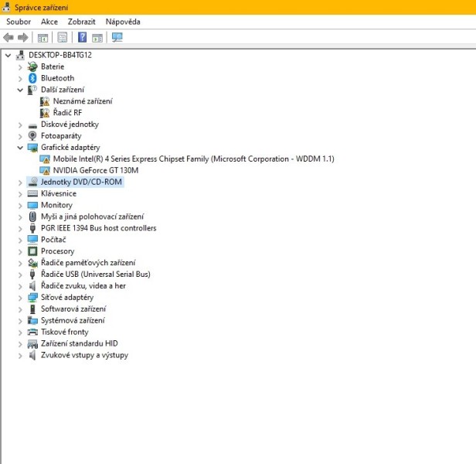Expand the Řadiče USB category

click(20, 275)
